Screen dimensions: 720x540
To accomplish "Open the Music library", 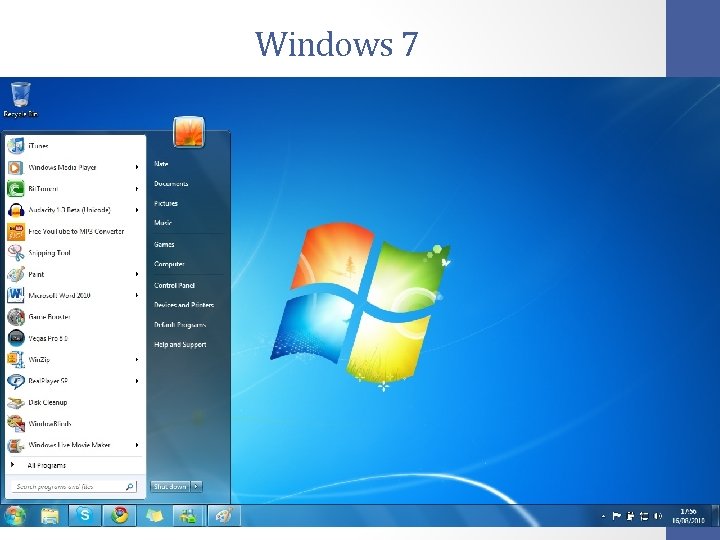I will 163,223.
